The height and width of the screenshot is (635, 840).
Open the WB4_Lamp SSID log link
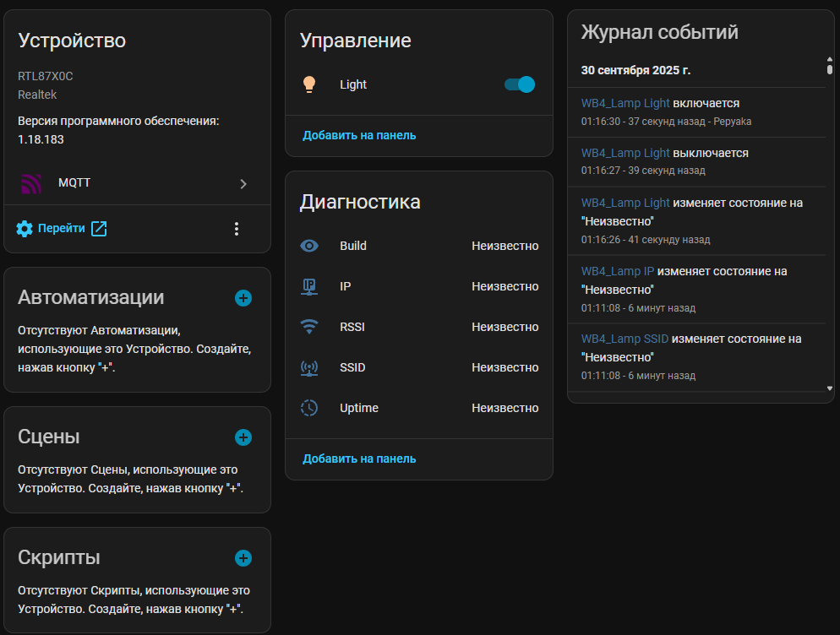point(625,339)
